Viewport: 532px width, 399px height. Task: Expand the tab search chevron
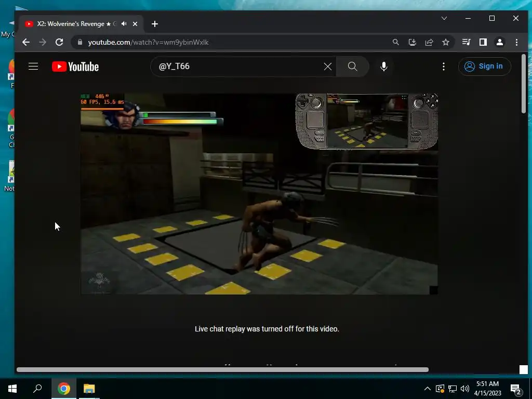(444, 18)
